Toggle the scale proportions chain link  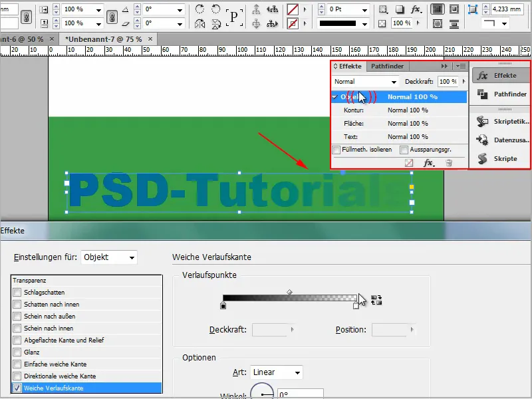pyautogui.click(x=26, y=17)
